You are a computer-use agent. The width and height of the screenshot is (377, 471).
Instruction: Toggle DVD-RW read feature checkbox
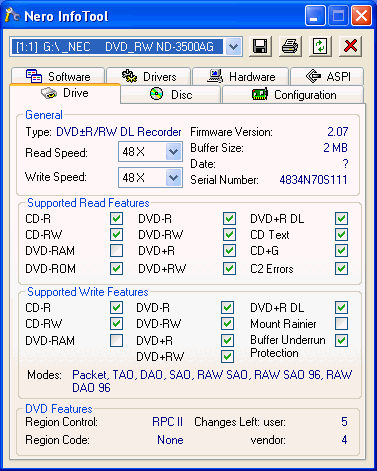point(229,234)
